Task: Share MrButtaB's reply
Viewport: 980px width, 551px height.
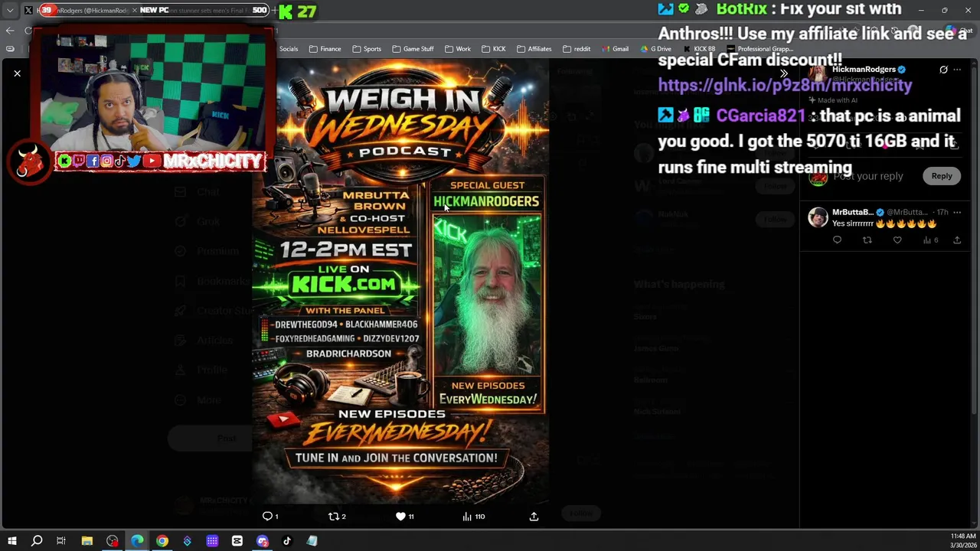Action: click(957, 240)
